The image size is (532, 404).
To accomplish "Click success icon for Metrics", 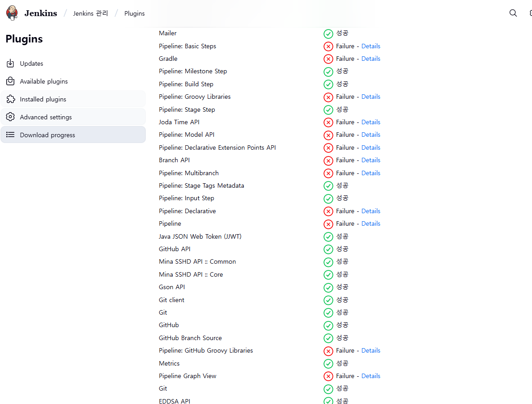I will point(328,364).
